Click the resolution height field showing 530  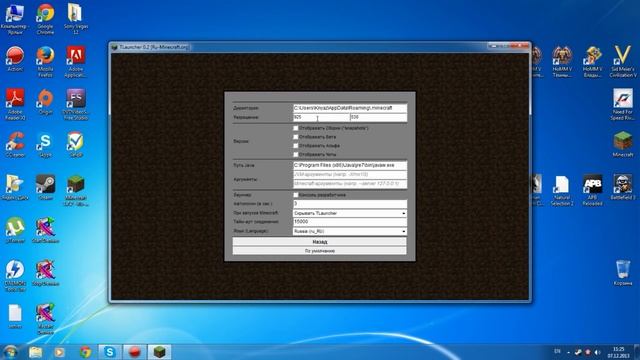(378, 117)
